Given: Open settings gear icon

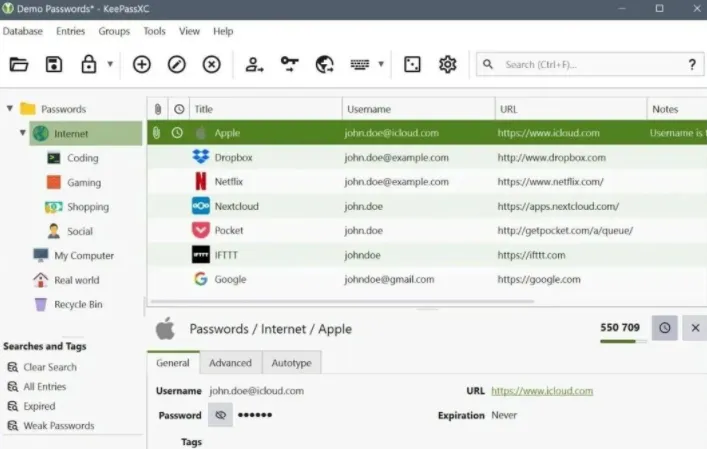Looking at the screenshot, I should click(x=447, y=64).
